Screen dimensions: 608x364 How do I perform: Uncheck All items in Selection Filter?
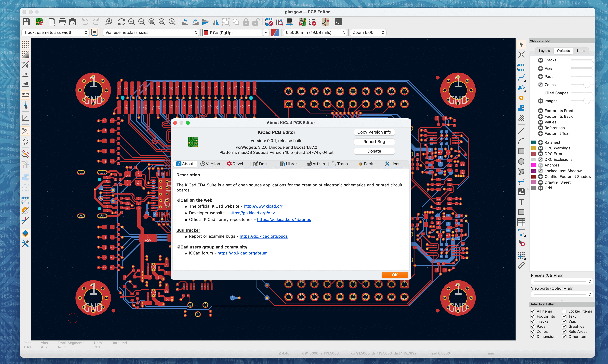(x=533, y=311)
